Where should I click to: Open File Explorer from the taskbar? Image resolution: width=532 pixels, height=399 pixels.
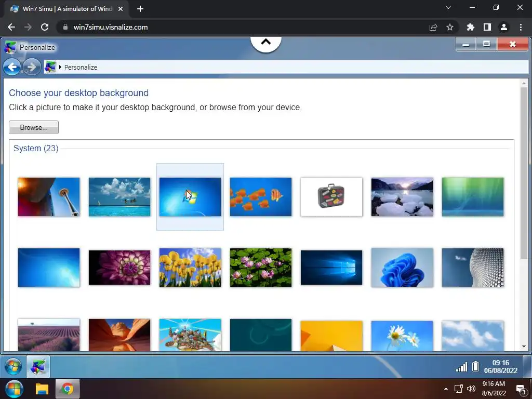point(42,389)
